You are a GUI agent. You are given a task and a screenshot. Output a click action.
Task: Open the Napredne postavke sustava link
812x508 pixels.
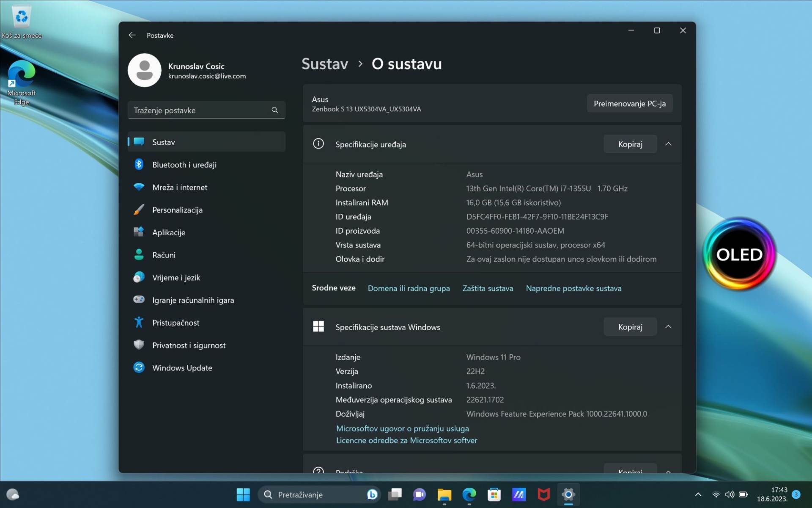point(573,288)
